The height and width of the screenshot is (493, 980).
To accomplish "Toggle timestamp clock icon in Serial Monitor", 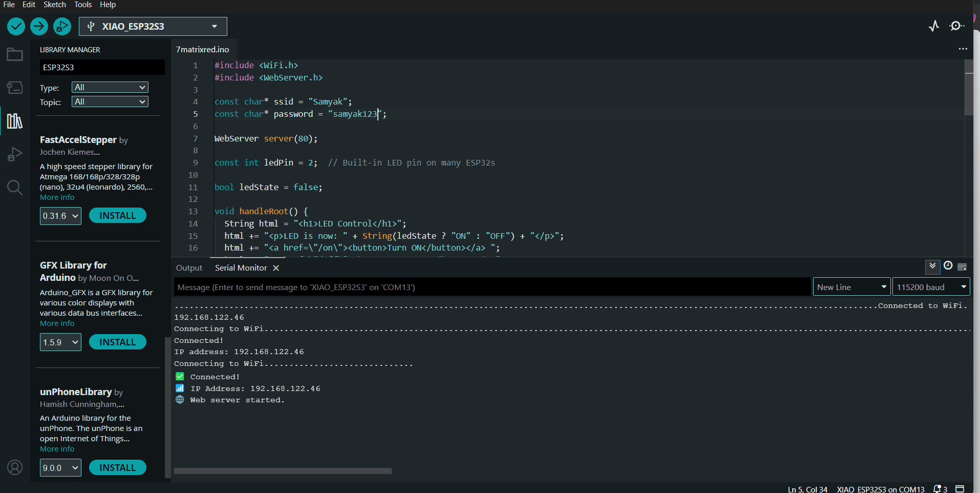I will tap(948, 265).
